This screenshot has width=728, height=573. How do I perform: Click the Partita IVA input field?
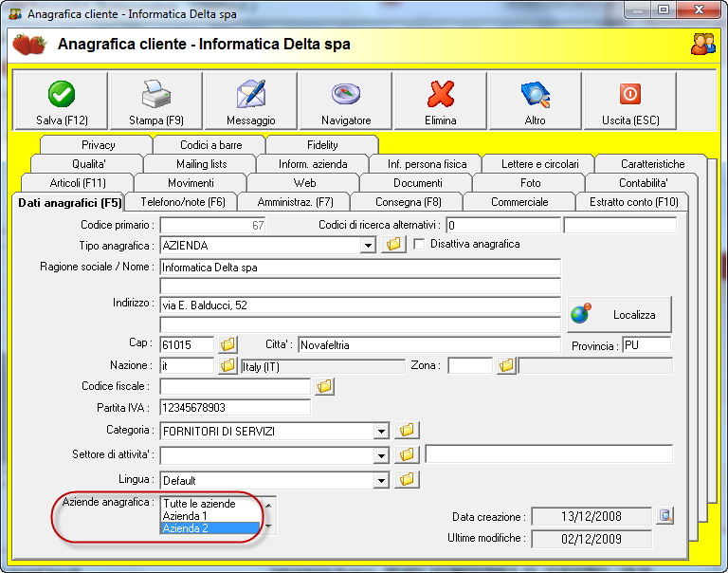coord(235,408)
